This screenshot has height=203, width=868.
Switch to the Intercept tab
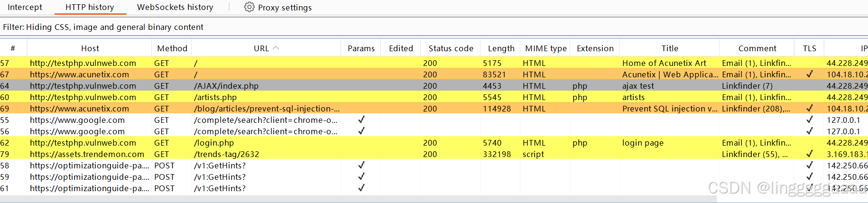pos(25,7)
